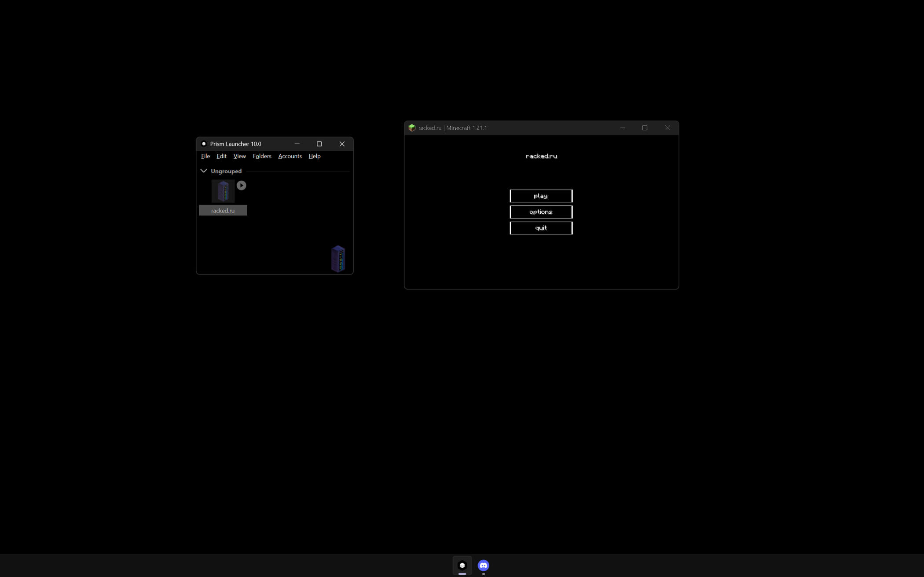Open the Accounts menu
Viewport: 924px width, 577px height.
[x=290, y=156]
